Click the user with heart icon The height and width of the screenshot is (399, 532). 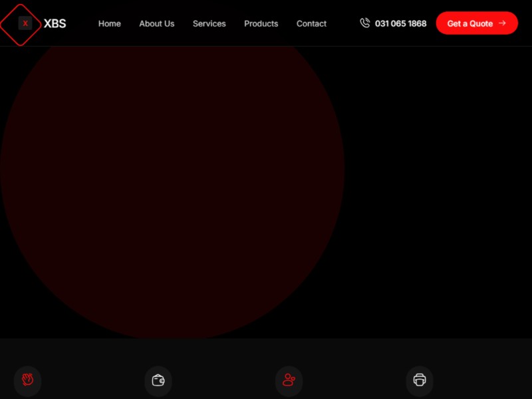point(289,380)
